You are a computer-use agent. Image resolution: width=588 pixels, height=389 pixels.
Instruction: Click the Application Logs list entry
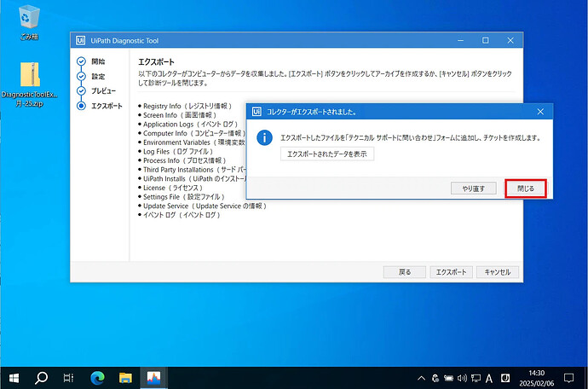[x=187, y=125]
